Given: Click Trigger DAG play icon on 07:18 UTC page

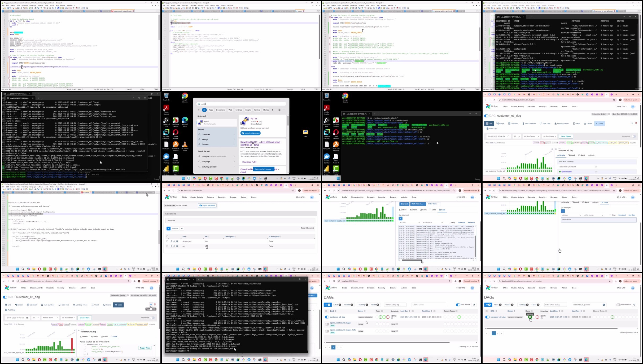Looking at the screenshot, I should coord(151,305).
